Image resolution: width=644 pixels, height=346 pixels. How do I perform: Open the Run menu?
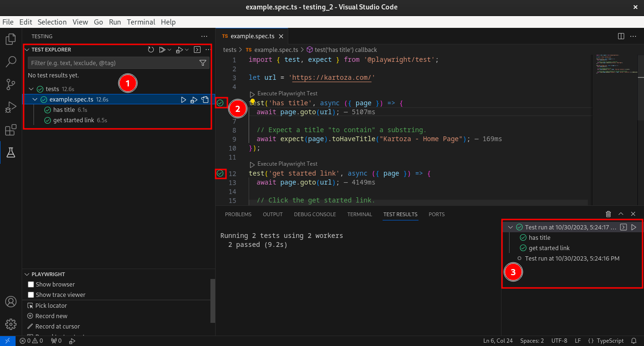115,22
